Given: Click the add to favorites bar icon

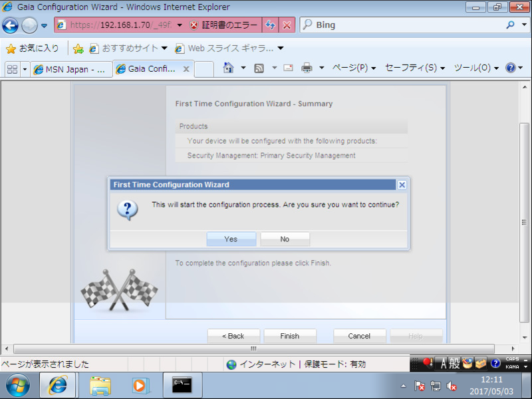Looking at the screenshot, I should tap(78, 49).
